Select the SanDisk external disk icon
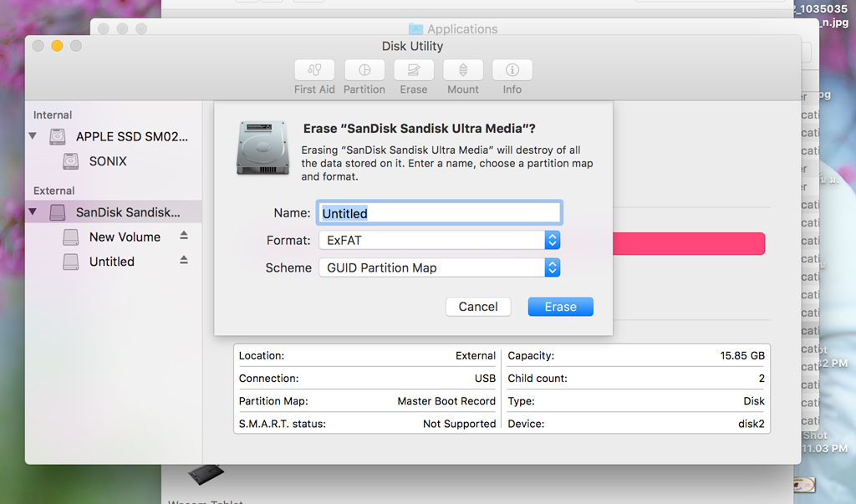This screenshot has width=856, height=504. pyautogui.click(x=58, y=212)
